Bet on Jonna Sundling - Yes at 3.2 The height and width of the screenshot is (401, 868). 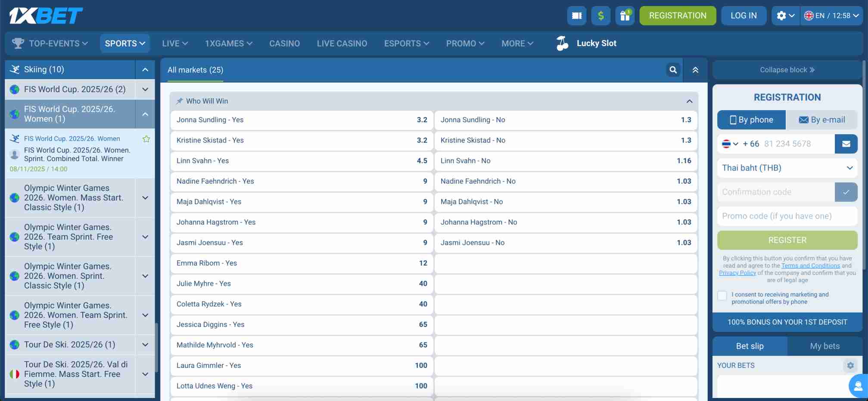[x=302, y=120]
